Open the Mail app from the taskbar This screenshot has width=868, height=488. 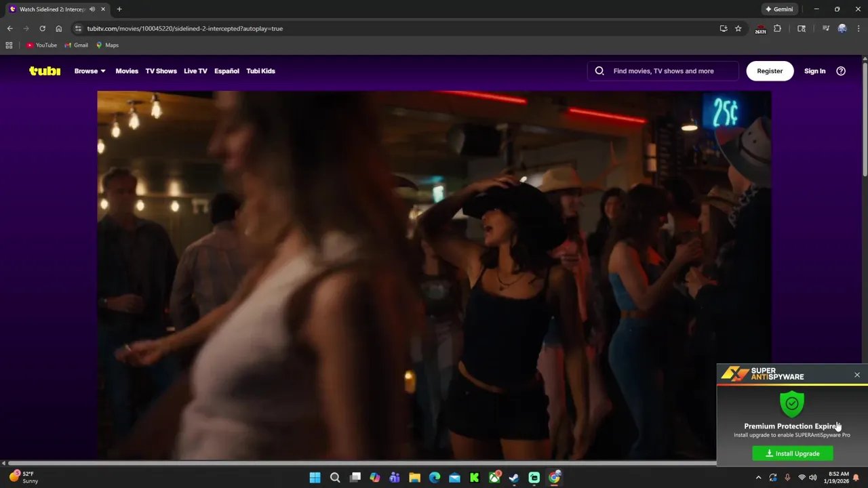click(x=454, y=478)
